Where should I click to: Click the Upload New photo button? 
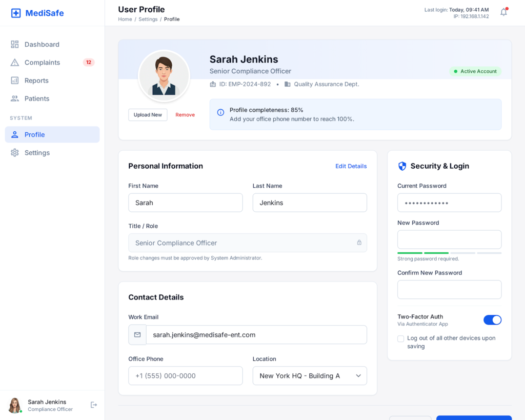[x=148, y=115]
